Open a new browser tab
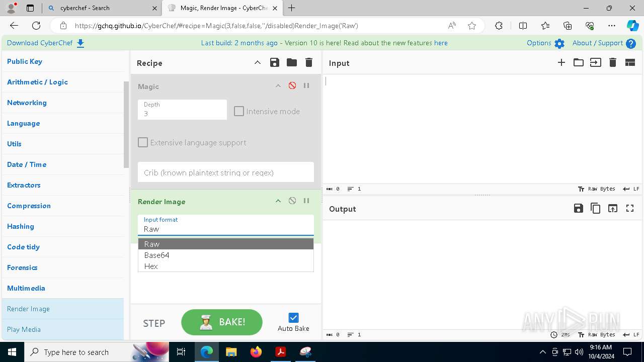 pos(292,8)
